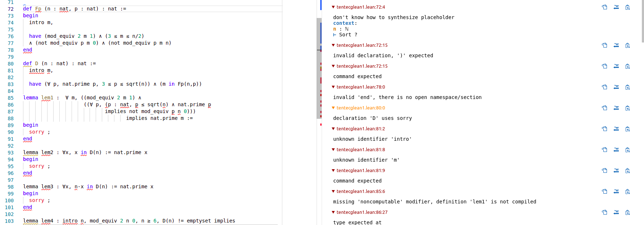
Task: Copy 81:8 'unknown identifier m' to comment
Action: (616, 150)
